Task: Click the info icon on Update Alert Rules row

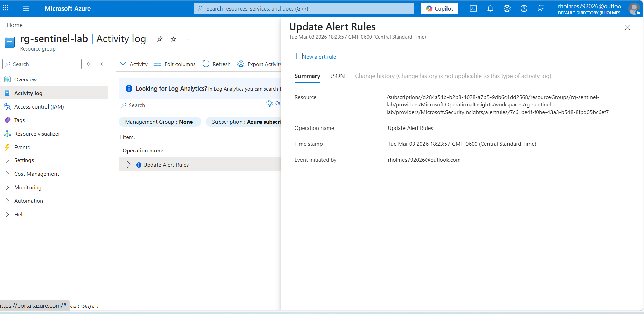Action: click(x=139, y=165)
